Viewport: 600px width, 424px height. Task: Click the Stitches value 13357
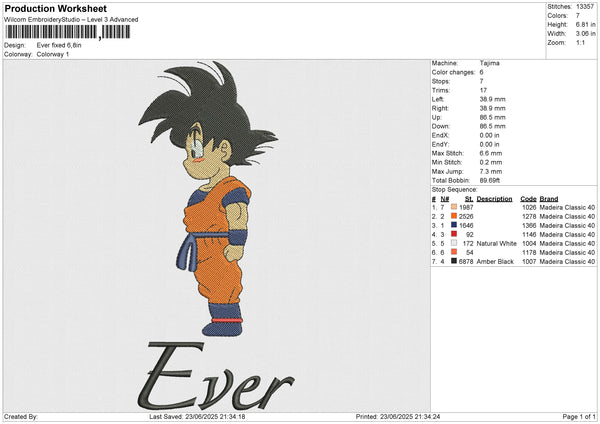coord(585,7)
